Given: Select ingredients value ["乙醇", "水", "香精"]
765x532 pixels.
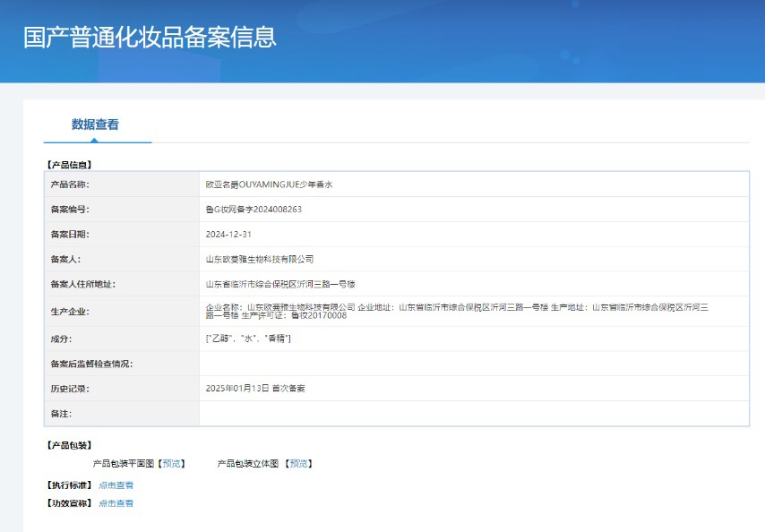Looking at the screenshot, I should click(x=248, y=339).
